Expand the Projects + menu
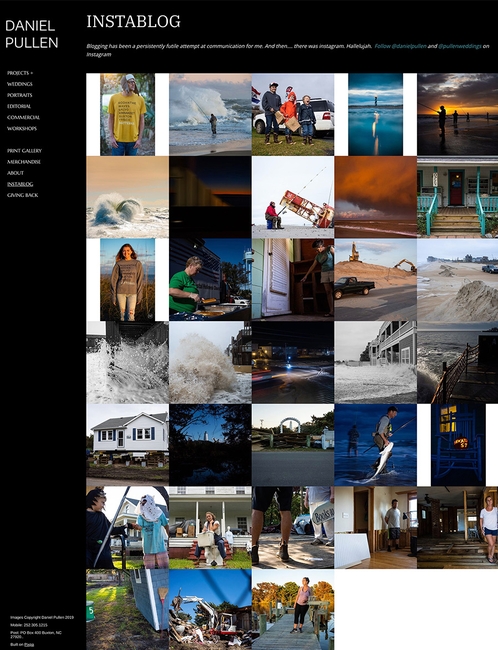 point(20,73)
